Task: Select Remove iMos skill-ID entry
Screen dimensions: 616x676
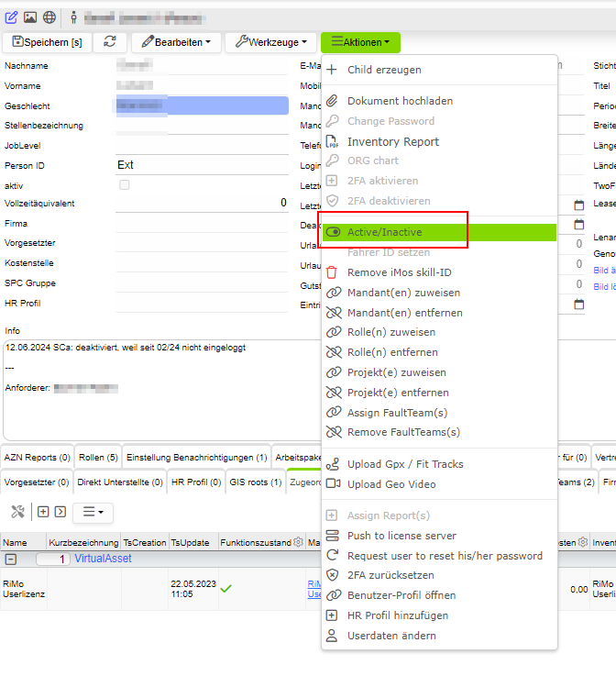Action: [439, 272]
